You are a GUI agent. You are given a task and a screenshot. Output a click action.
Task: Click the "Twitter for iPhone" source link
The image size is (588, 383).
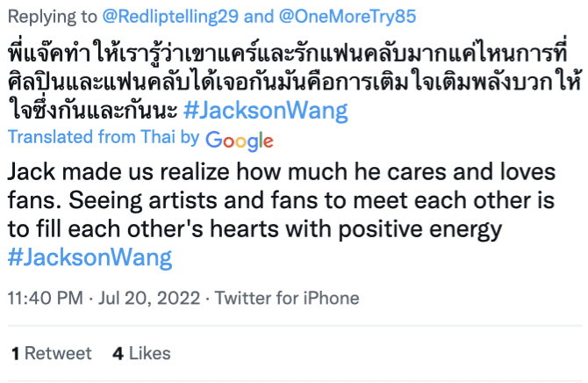(287, 298)
